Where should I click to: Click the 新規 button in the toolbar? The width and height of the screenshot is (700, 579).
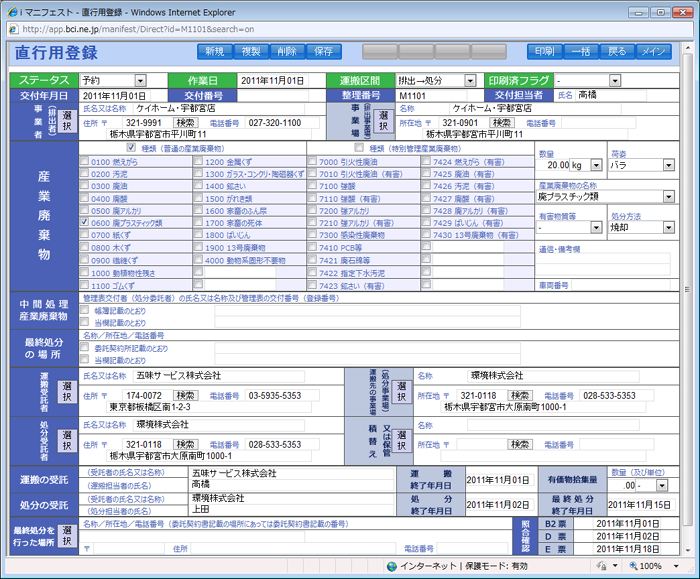click(x=214, y=51)
